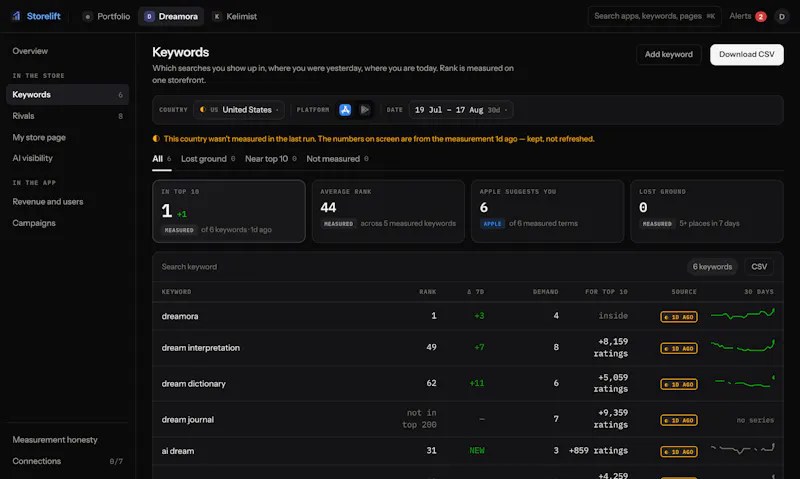Open the dream interpretation 30-day sparkline
This screenshot has height=479, width=800.
tap(742, 346)
